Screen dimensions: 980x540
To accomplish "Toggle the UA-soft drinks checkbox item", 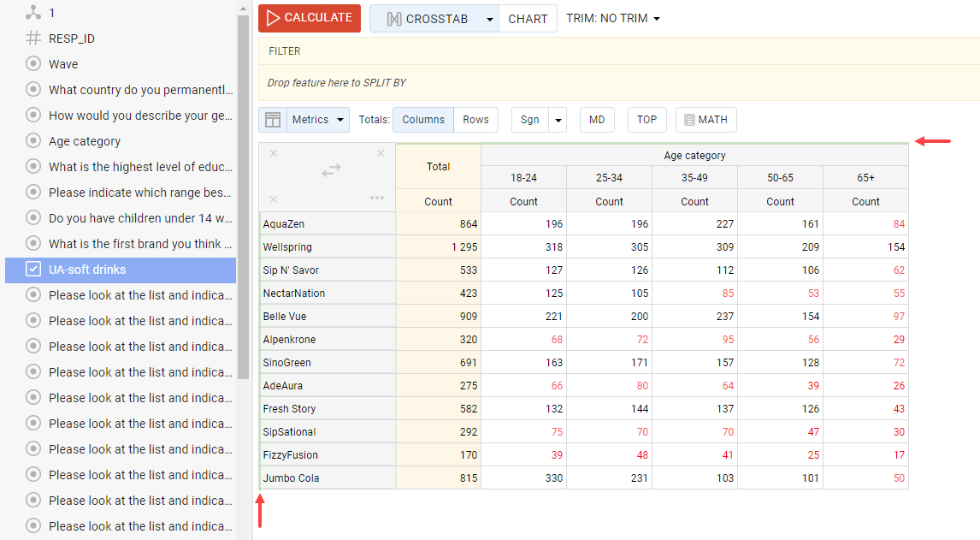I will 33,270.
